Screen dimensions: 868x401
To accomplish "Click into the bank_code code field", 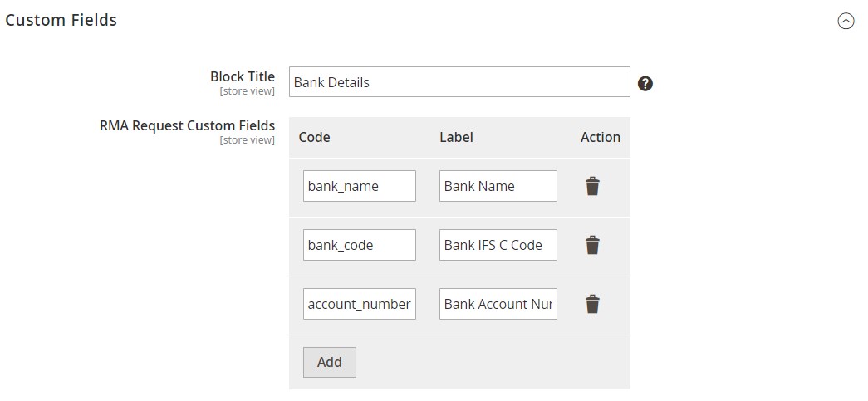I will 359,245.
